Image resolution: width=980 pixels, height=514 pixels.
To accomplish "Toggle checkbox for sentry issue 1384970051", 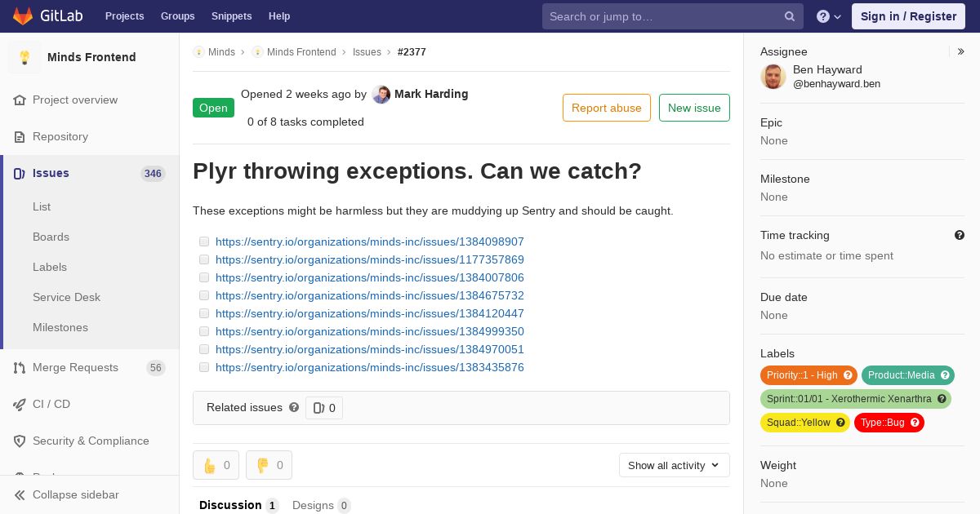I will [204, 349].
